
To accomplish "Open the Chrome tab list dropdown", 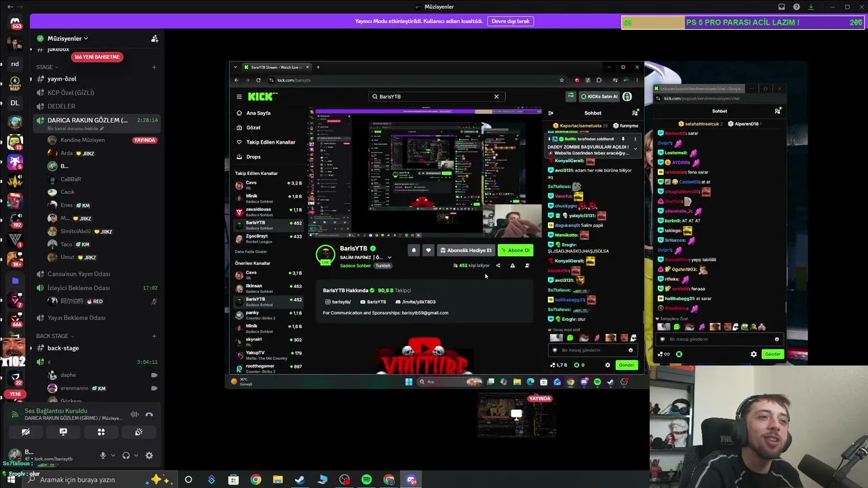I will [235, 67].
